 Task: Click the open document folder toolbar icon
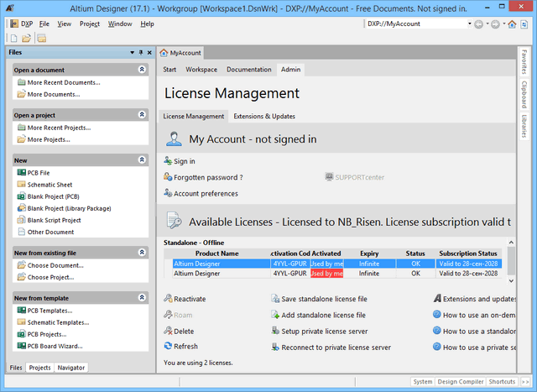[x=27, y=39]
